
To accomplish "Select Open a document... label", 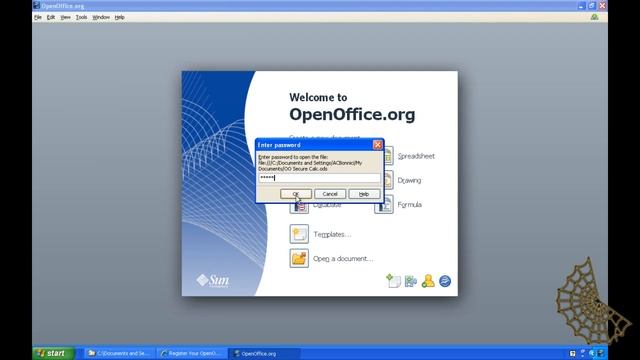I will coord(343,259).
